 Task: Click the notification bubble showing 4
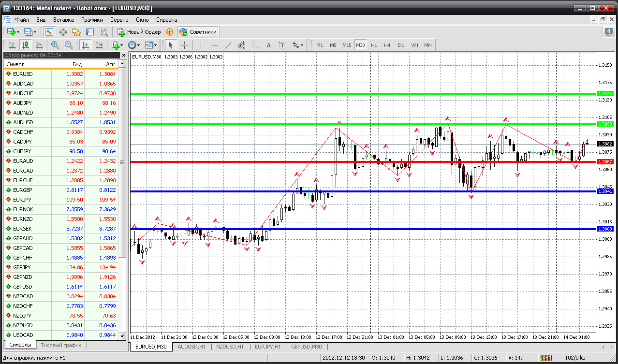(608, 32)
